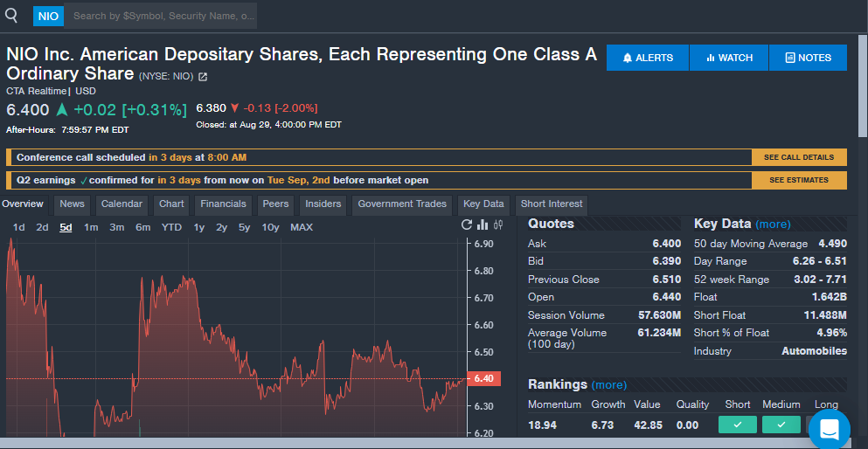
Task: Open the Peers tab
Action: tap(275, 204)
